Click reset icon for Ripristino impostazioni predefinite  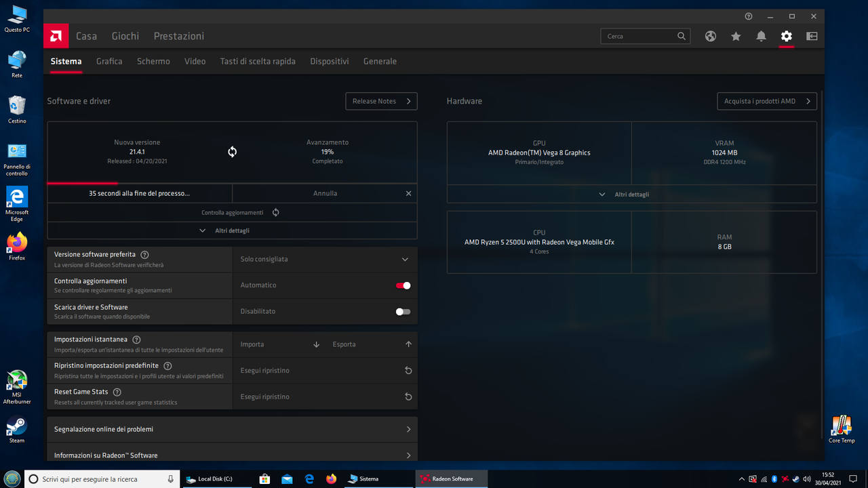pyautogui.click(x=408, y=371)
